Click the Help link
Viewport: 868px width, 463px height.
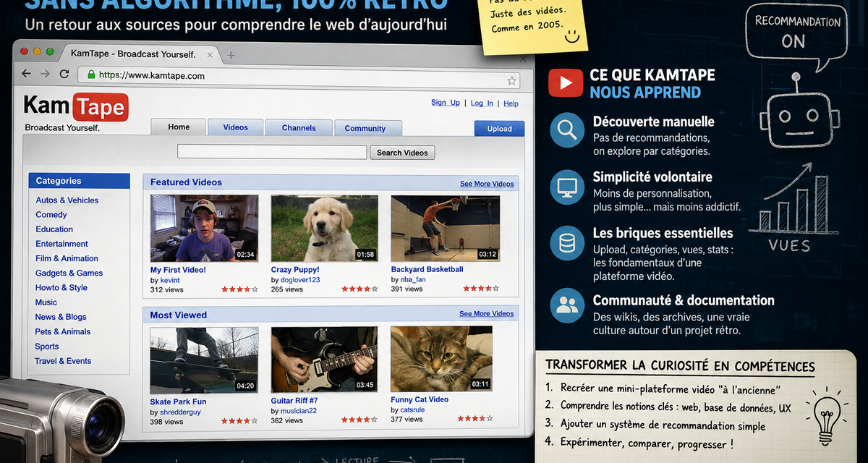pyautogui.click(x=511, y=103)
